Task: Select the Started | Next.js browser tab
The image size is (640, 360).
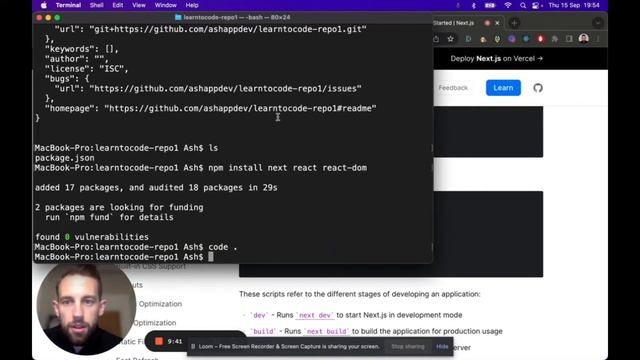Action: click(x=454, y=23)
